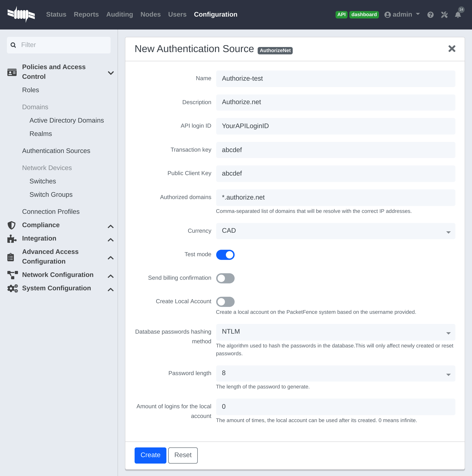Click the Network Configuration section icon

[x=12, y=275]
